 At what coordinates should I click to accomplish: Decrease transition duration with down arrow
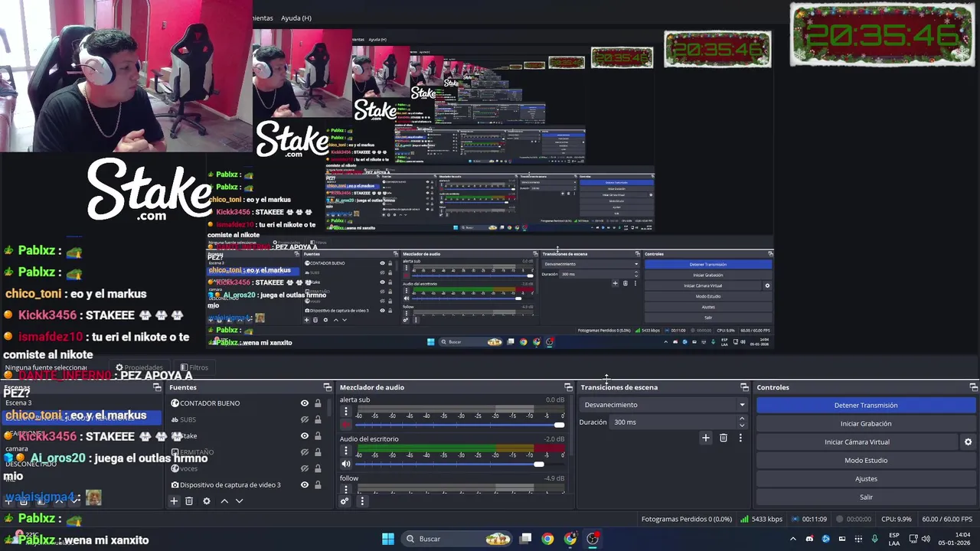pos(741,425)
